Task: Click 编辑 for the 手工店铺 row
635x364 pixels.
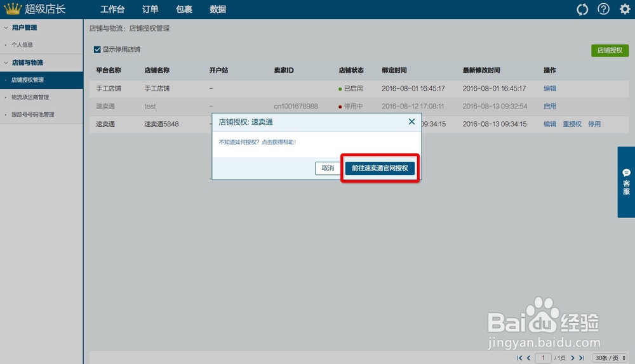Action: (x=550, y=88)
